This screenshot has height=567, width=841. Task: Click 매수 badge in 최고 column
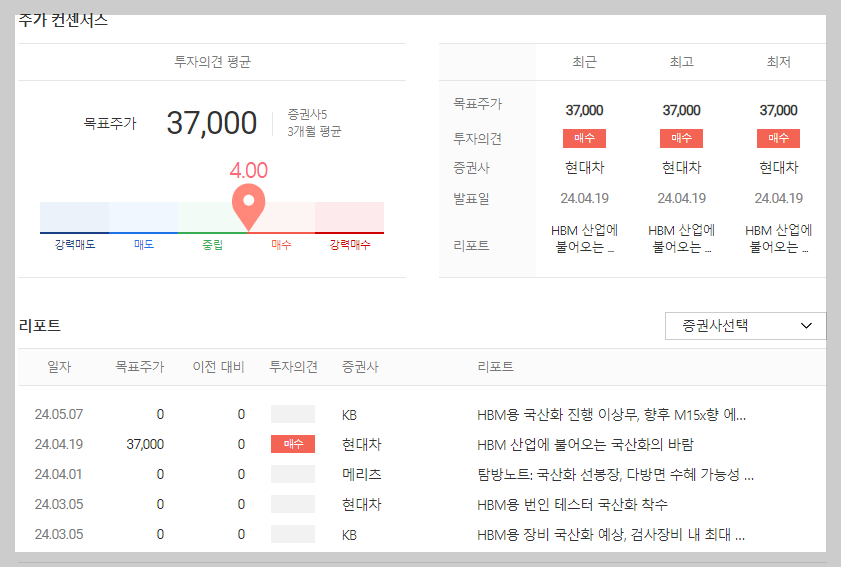[681, 138]
